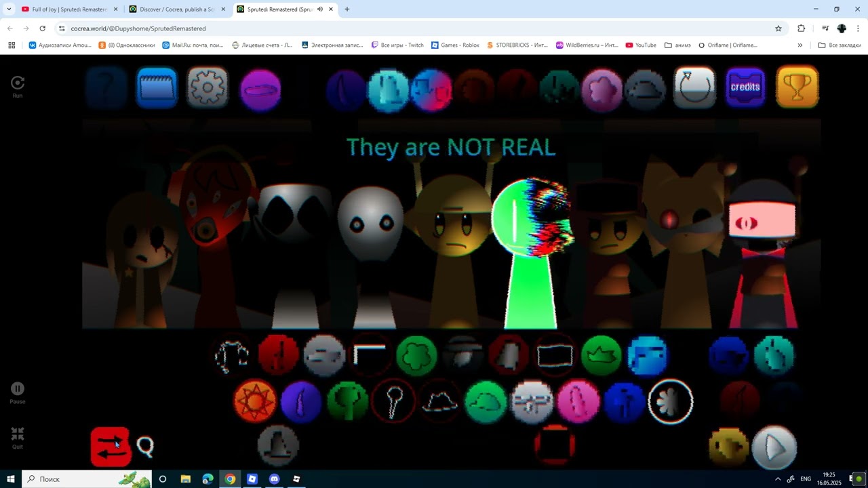
Task: Open a new browser tab
Action: 347,9
